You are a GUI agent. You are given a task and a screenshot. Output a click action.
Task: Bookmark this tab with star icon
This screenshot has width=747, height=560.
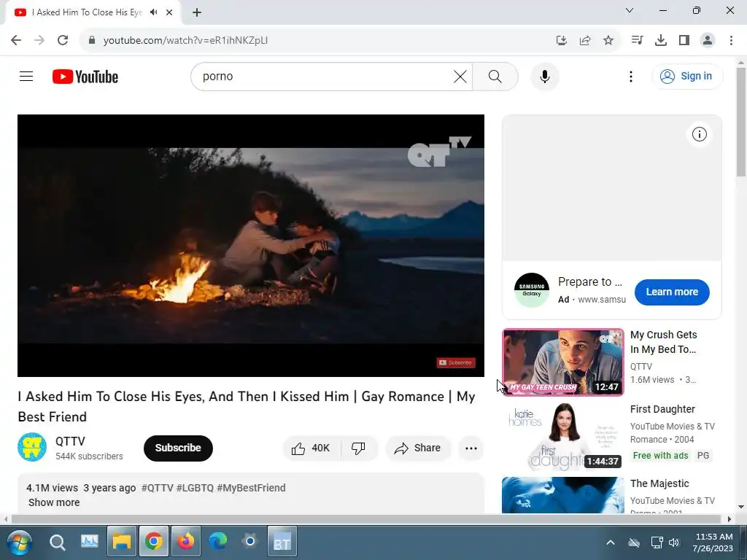tap(608, 41)
